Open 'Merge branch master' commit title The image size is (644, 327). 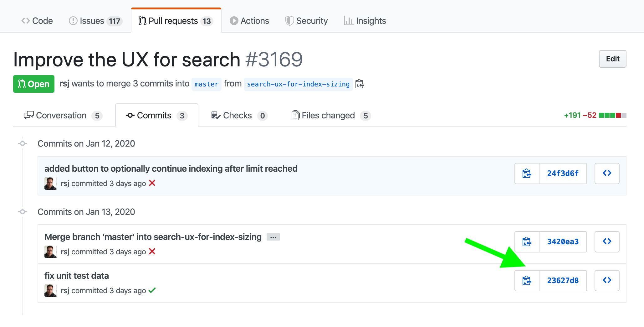coord(153,237)
